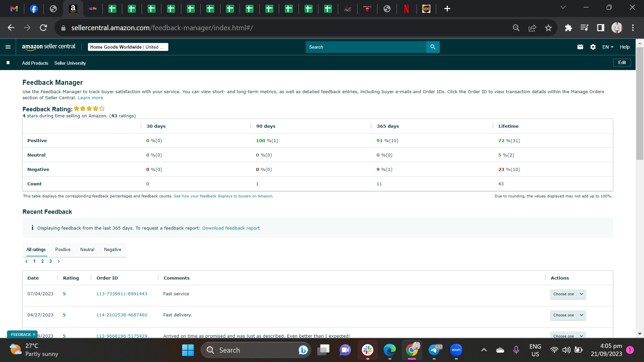
Task: Open the clock and date panel
Action: coord(606,350)
